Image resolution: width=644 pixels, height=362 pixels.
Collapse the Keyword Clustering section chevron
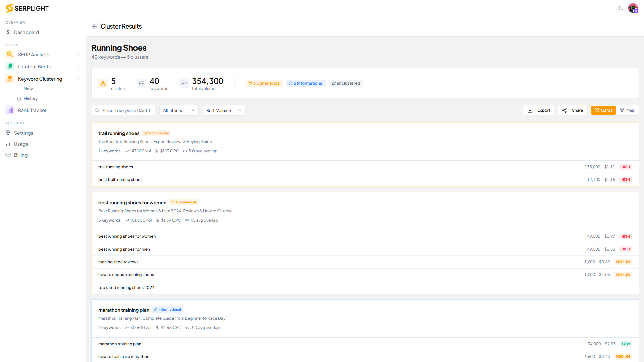pos(78,79)
